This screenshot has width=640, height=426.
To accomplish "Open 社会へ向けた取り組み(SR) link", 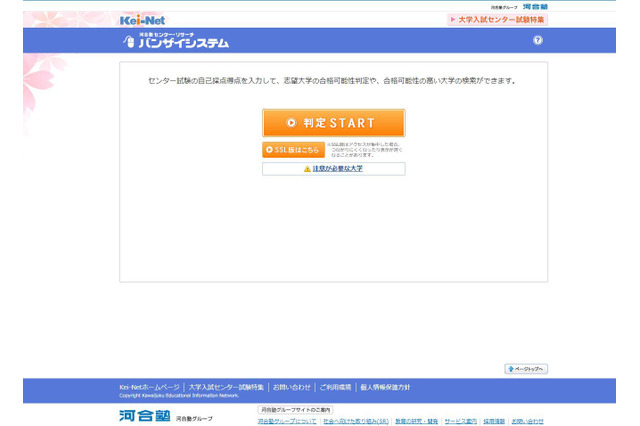I will click(356, 421).
